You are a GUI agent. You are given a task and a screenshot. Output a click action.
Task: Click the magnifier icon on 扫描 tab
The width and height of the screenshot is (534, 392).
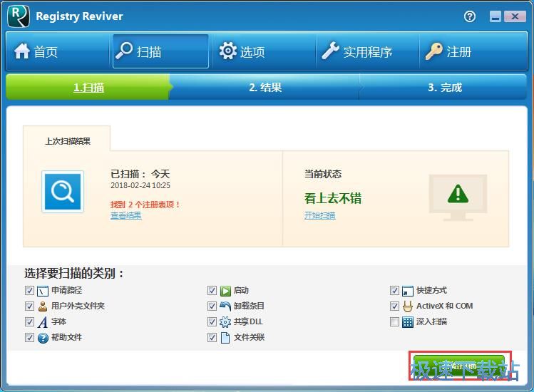coord(124,51)
